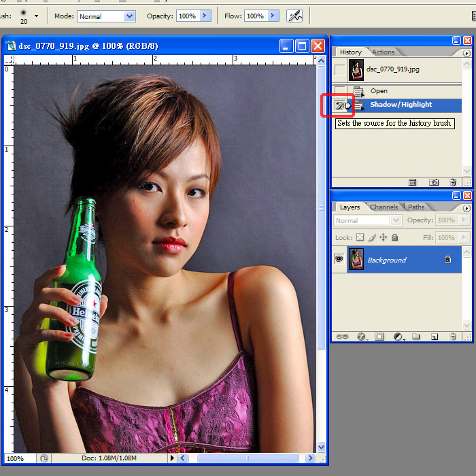Create new snapshot in History panel

[434, 182]
